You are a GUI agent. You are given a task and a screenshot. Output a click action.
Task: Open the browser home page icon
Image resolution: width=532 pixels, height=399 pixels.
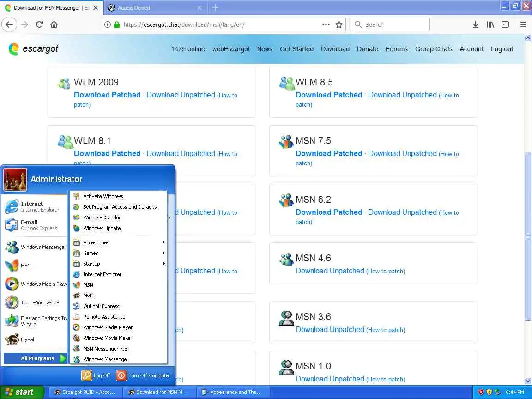(x=54, y=24)
